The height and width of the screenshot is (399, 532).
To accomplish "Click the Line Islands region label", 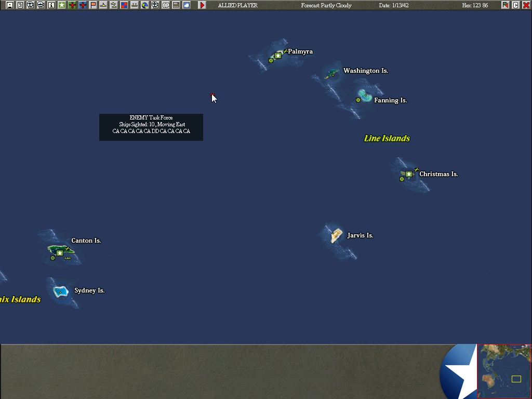I will coord(387,138).
